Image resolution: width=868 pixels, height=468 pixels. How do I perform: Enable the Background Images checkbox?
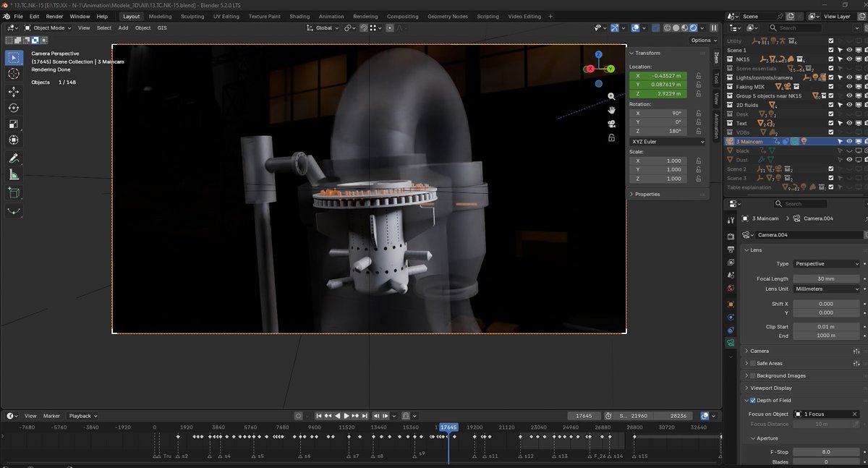[753, 375]
